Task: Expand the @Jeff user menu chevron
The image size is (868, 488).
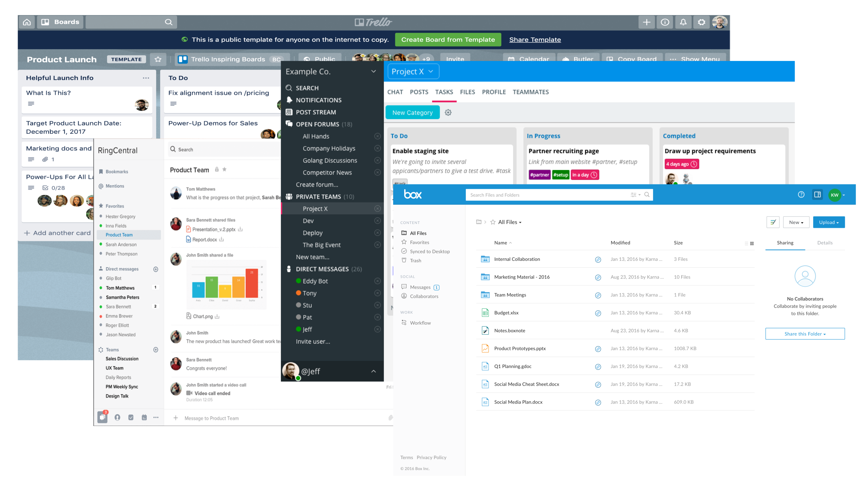Action: coord(374,371)
